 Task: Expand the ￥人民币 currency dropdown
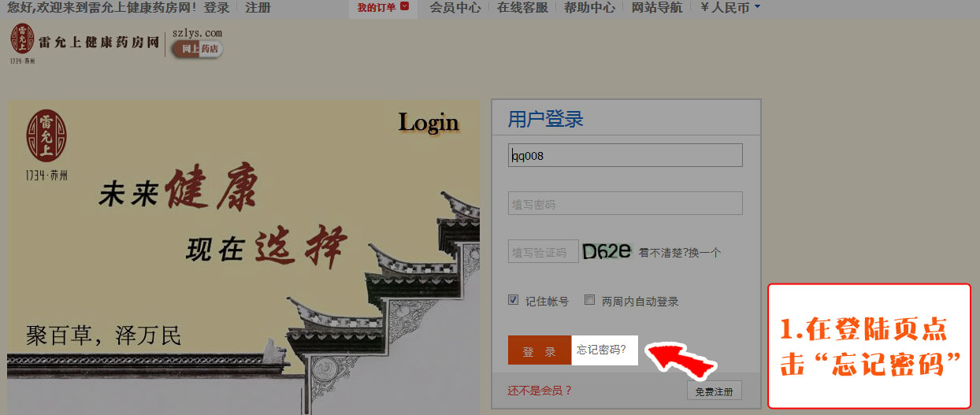(x=730, y=8)
